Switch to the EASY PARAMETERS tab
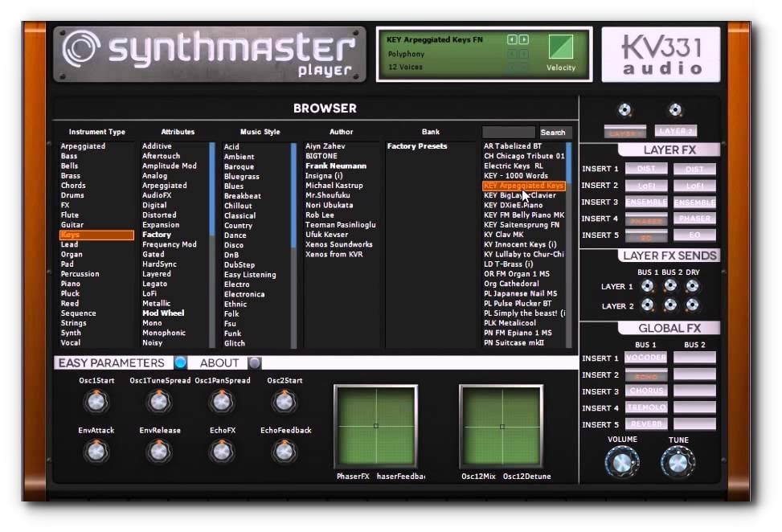 pyautogui.click(x=113, y=363)
